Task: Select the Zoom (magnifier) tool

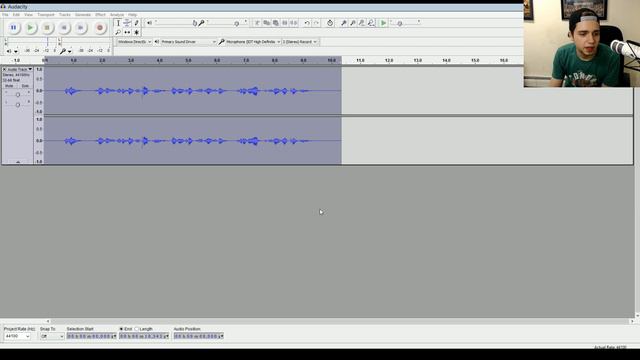Action: pyautogui.click(x=118, y=32)
